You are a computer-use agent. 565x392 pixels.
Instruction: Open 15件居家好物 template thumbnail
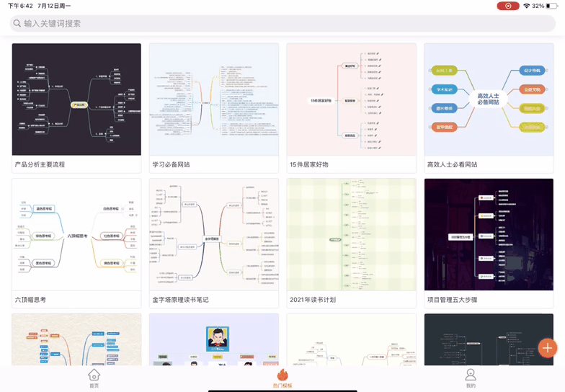tap(352, 99)
